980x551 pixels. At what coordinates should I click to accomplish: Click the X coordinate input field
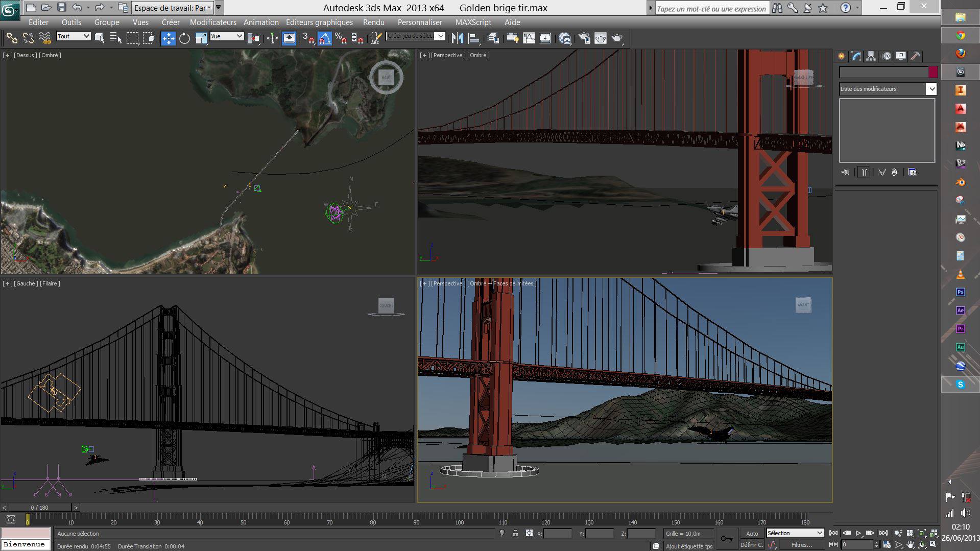(557, 533)
